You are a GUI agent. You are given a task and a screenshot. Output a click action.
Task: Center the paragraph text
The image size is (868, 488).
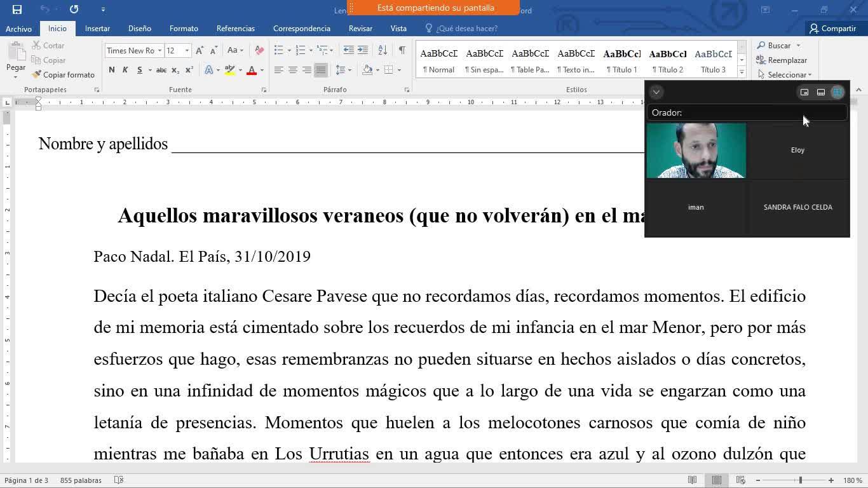[293, 70]
